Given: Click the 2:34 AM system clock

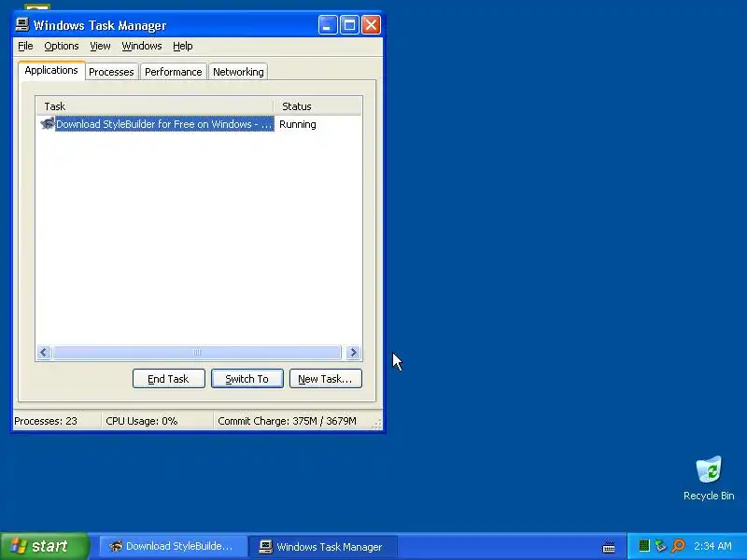Looking at the screenshot, I should [712, 546].
